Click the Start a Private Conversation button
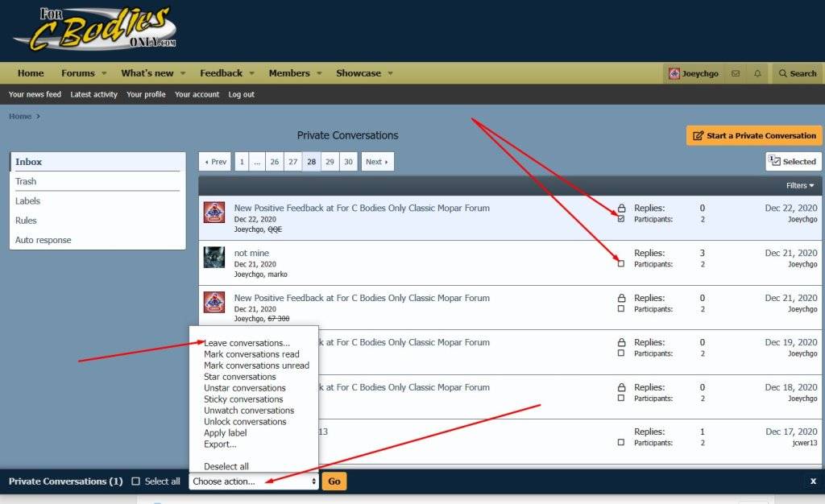This screenshot has height=504, width=825. tap(752, 135)
